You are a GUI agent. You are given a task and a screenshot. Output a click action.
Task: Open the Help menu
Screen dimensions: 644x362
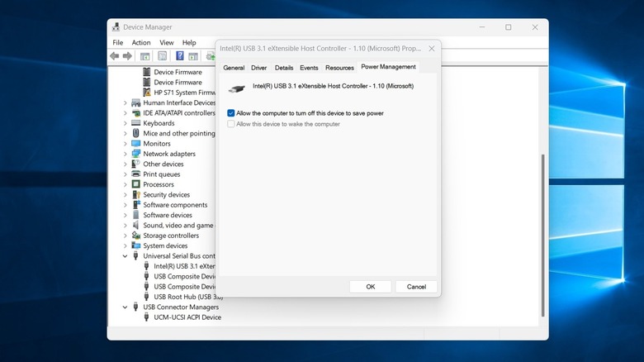(189, 42)
